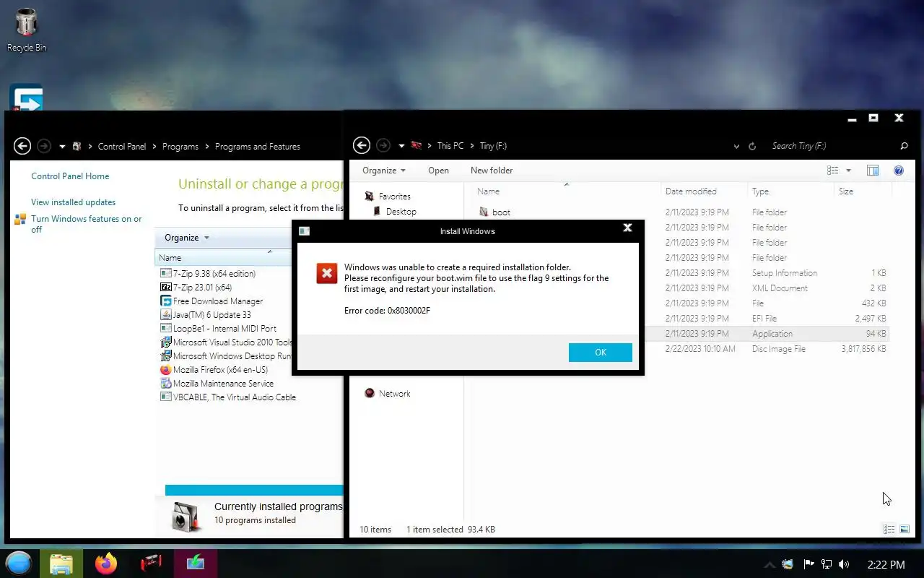924x578 pixels.
Task: Open Turn Windows features on or off
Action: tap(87, 224)
